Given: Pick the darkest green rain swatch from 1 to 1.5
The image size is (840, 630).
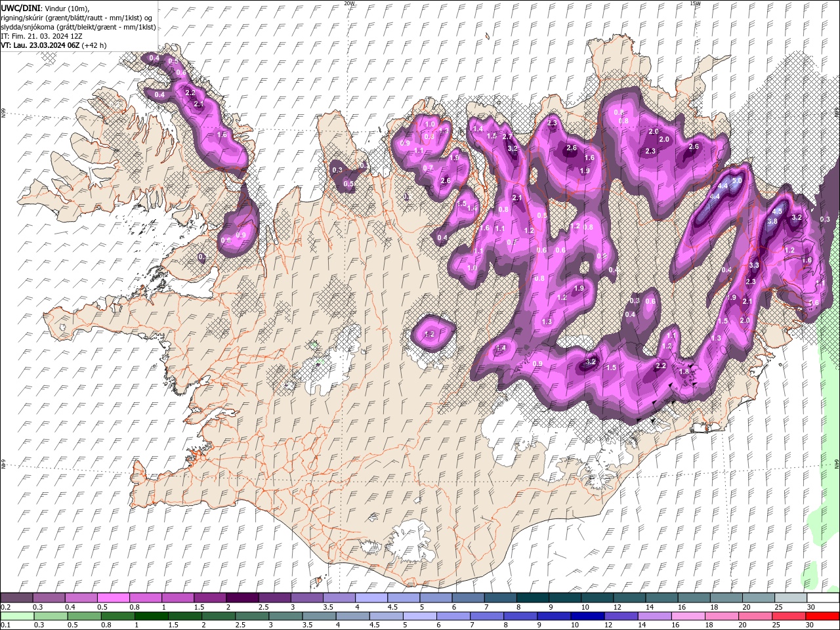Looking at the screenshot, I should (x=152, y=616).
